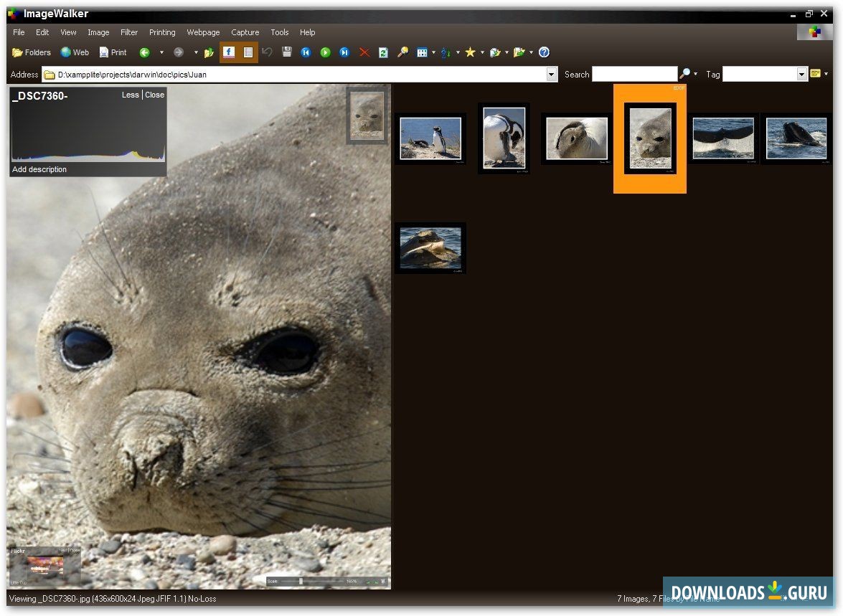Open the Folders panel
Viewport: 843px width, 616px height.
[32, 52]
